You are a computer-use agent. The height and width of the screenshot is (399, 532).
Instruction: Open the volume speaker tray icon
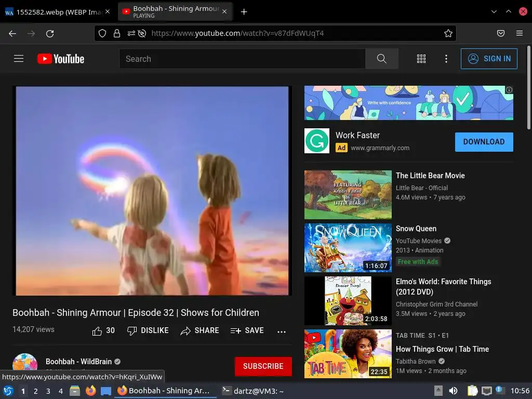pos(453,391)
